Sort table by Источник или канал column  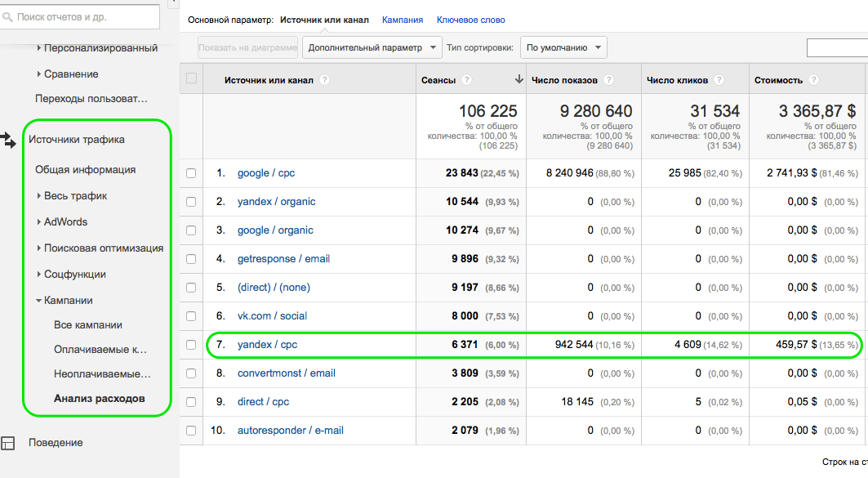click(x=269, y=80)
